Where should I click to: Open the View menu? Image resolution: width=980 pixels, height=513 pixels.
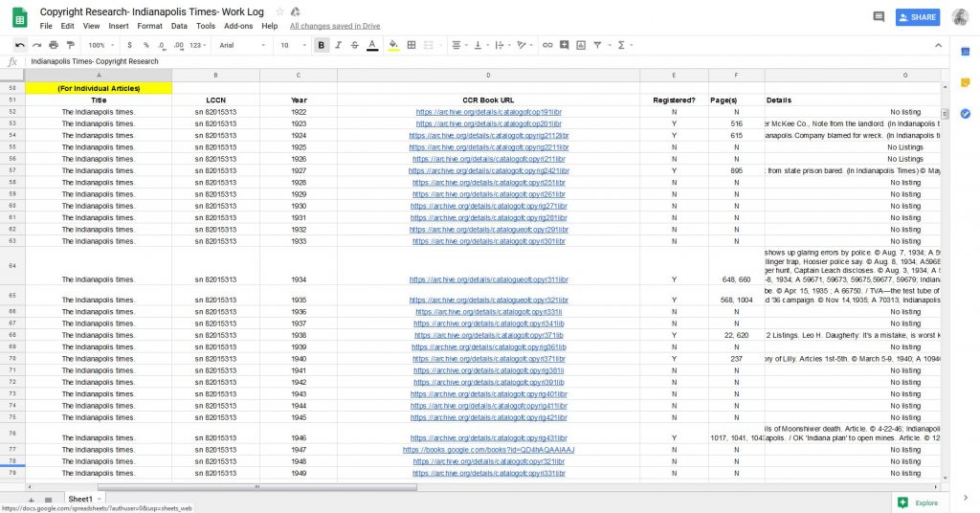91,26
